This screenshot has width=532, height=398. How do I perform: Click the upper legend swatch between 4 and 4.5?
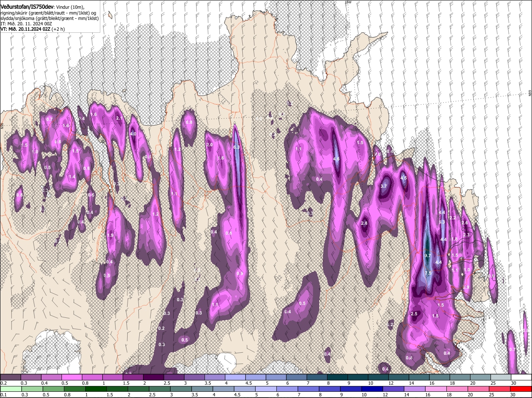pyautogui.click(x=235, y=377)
